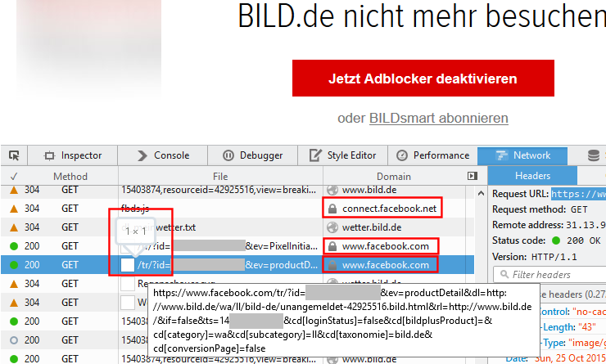Screen dimensions: 606x364
Task: Select the fbds.js request row
Action: click(237, 209)
